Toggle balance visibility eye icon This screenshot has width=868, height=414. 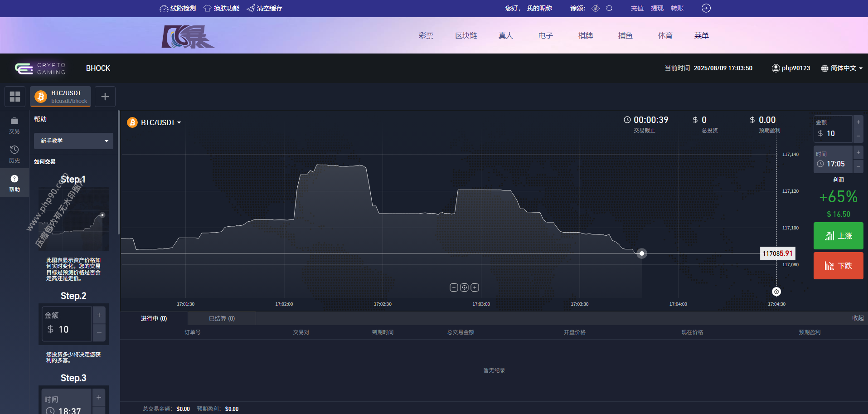tap(596, 8)
